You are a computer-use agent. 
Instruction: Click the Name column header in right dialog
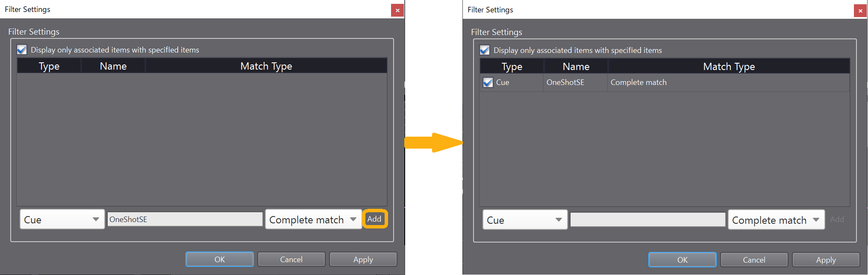coord(576,67)
